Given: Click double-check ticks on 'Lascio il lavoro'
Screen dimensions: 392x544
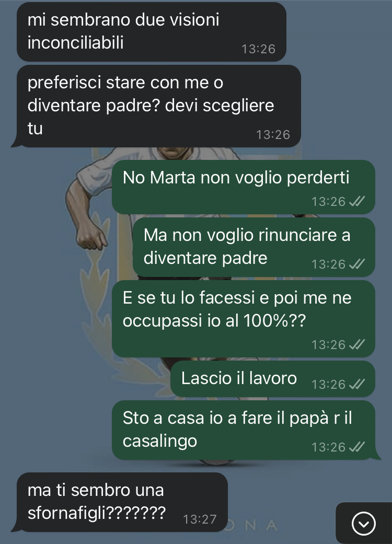Looking at the screenshot, I should click(x=356, y=384).
